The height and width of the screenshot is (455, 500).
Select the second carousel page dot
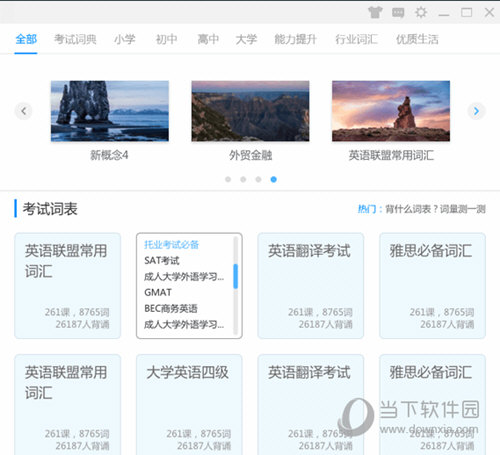(243, 179)
